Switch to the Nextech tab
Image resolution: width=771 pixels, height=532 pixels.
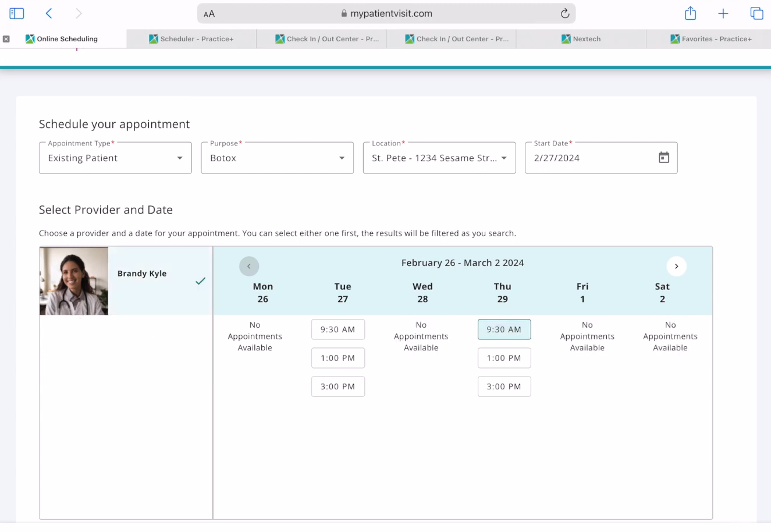(x=581, y=39)
